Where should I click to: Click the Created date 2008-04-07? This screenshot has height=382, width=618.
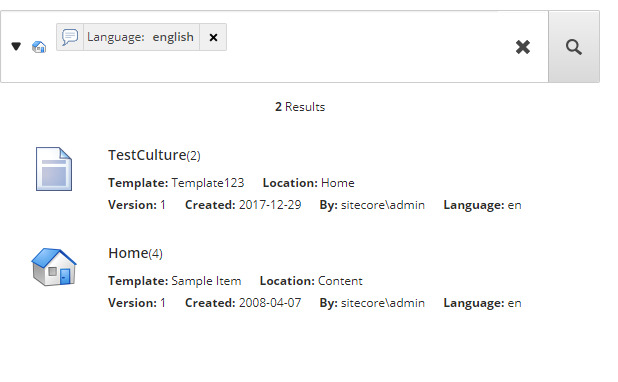tap(270, 303)
